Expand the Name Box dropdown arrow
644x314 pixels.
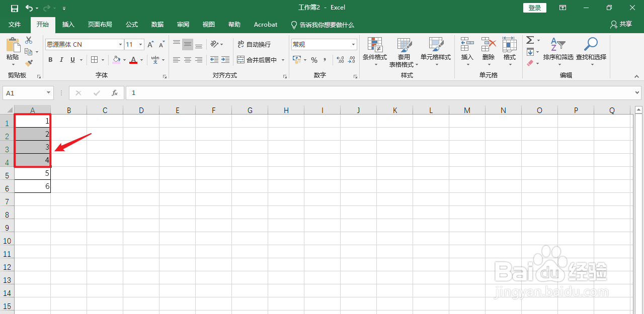[49, 93]
